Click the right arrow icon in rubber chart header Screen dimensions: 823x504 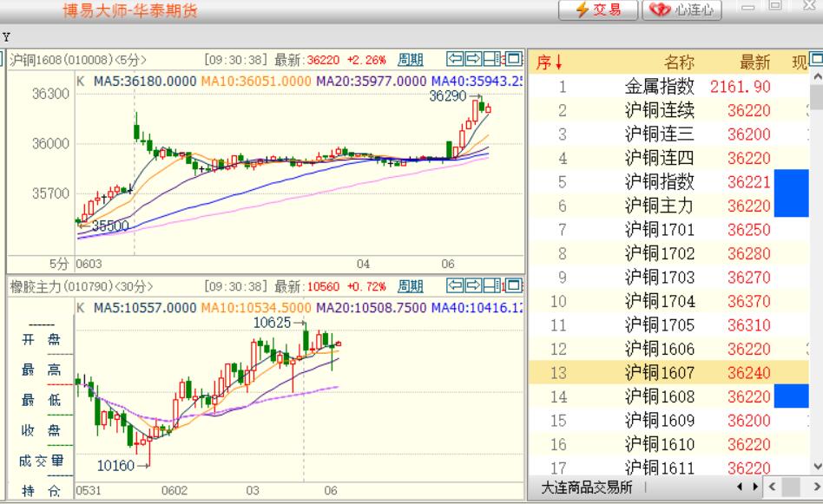[474, 286]
